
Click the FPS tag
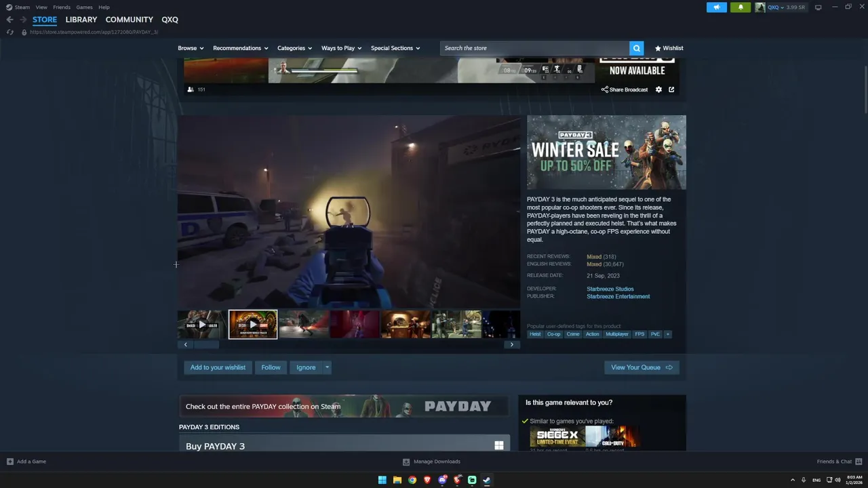click(639, 334)
